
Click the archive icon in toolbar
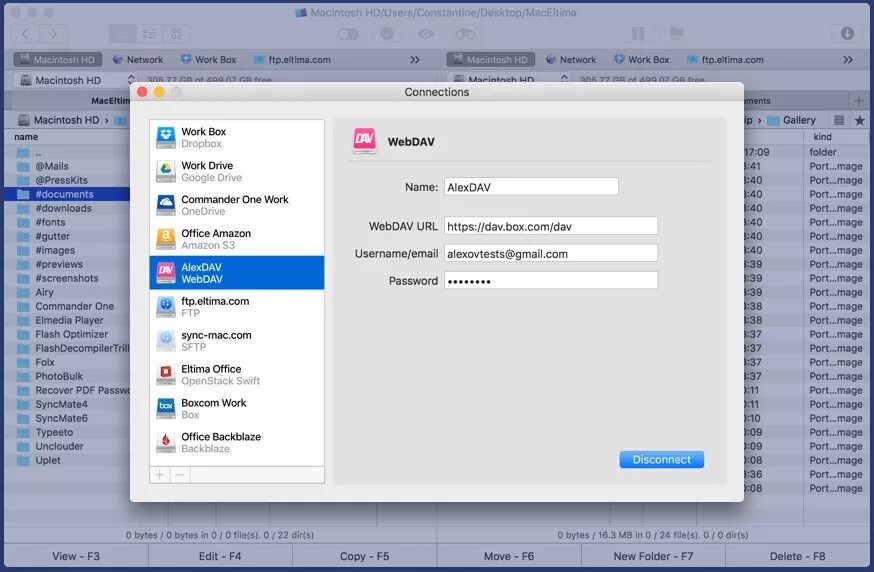coord(638,34)
